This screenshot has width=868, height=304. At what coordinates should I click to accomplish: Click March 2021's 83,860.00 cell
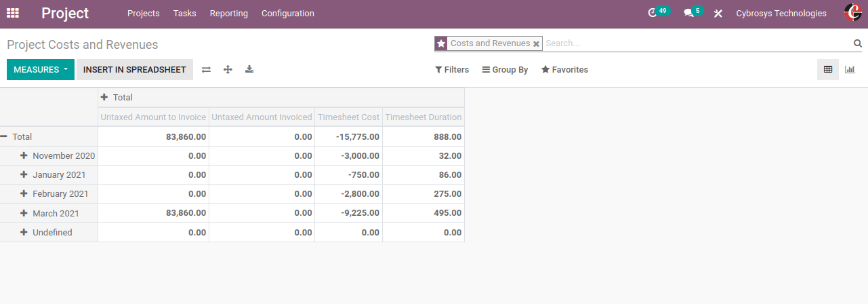point(153,213)
